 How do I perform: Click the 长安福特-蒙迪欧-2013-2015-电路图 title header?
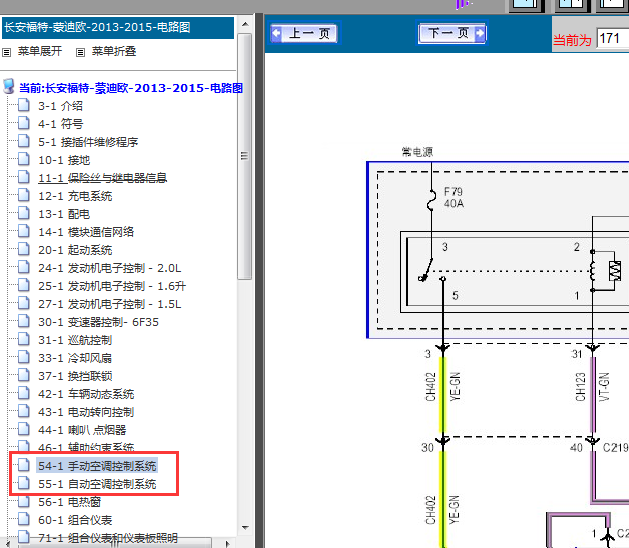(x=118, y=27)
